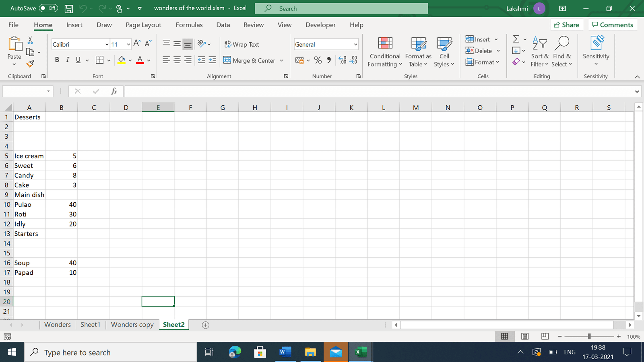Screen dimensions: 644x362
Task: Toggle Bold formatting
Action: (x=57, y=60)
